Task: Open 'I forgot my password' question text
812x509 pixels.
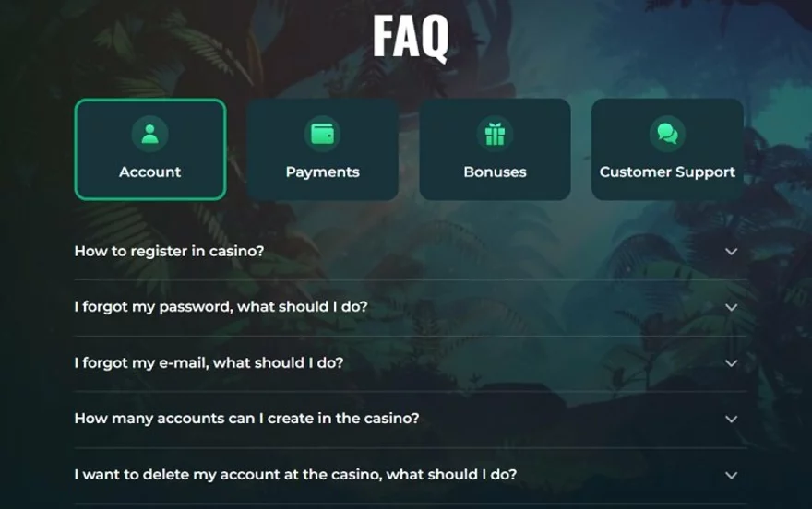Action: point(221,307)
